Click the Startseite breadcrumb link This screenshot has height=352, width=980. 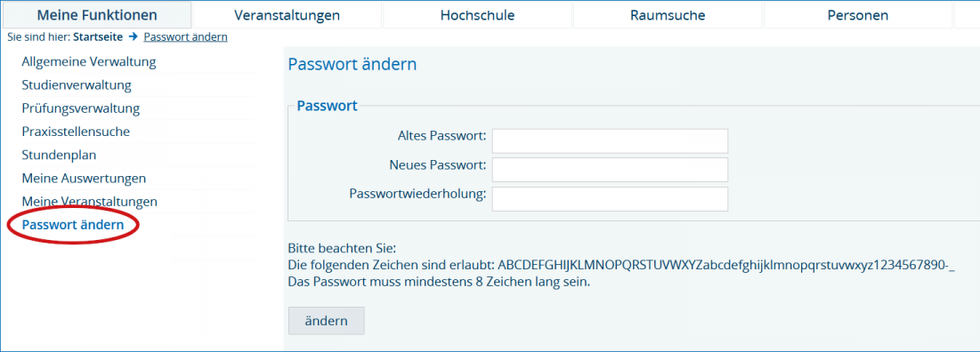[98, 36]
